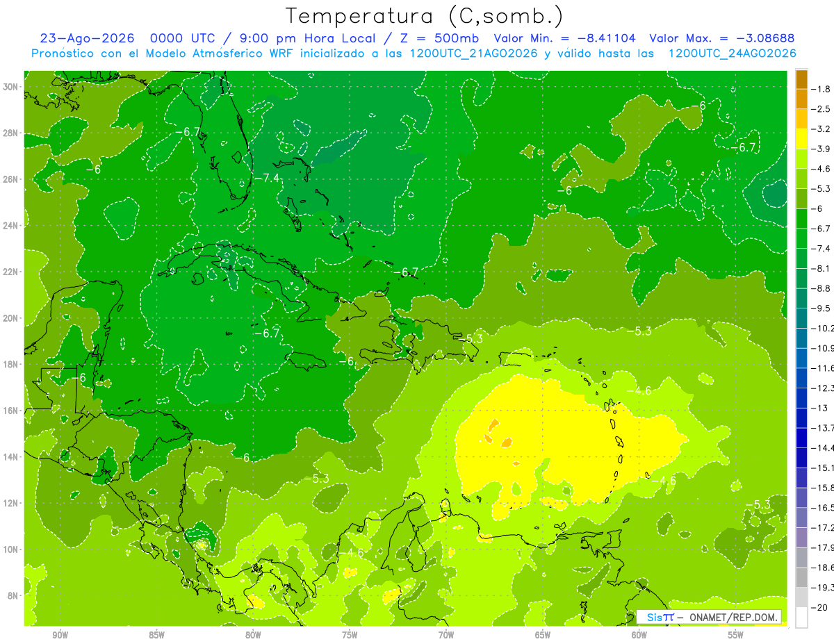This screenshot has width=834, height=644.
Task: Click the "-4.6" contour label over Colombia
Action: 352,552
